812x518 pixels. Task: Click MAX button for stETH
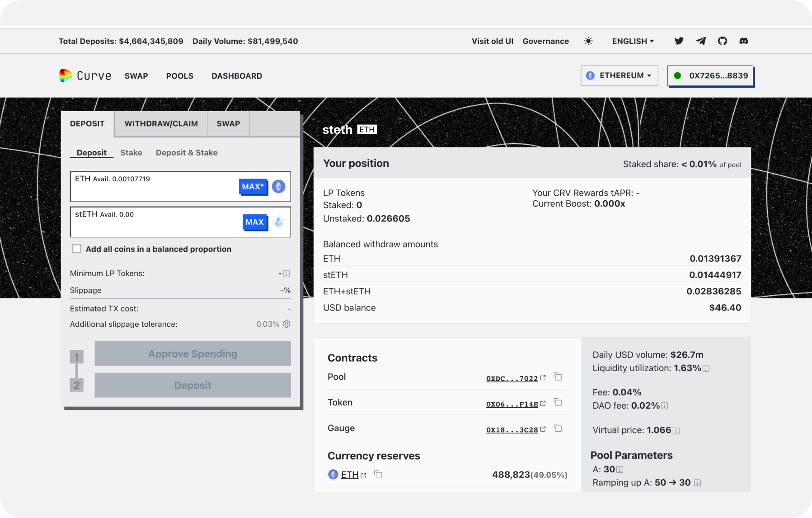click(x=255, y=222)
